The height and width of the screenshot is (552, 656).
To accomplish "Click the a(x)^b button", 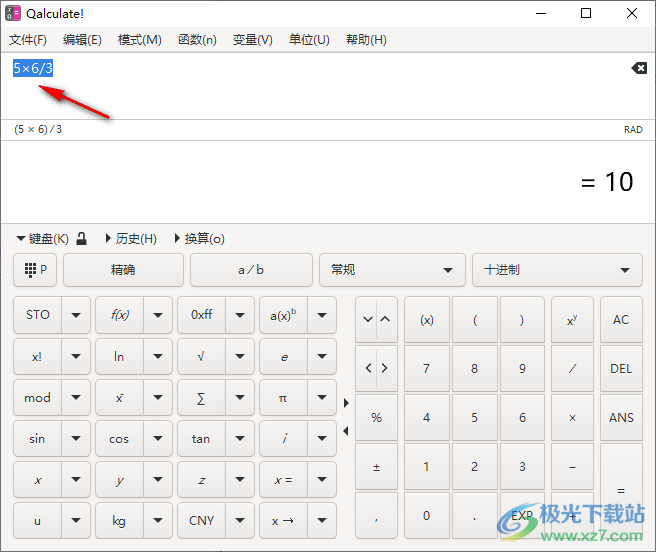I will click(x=283, y=315).
